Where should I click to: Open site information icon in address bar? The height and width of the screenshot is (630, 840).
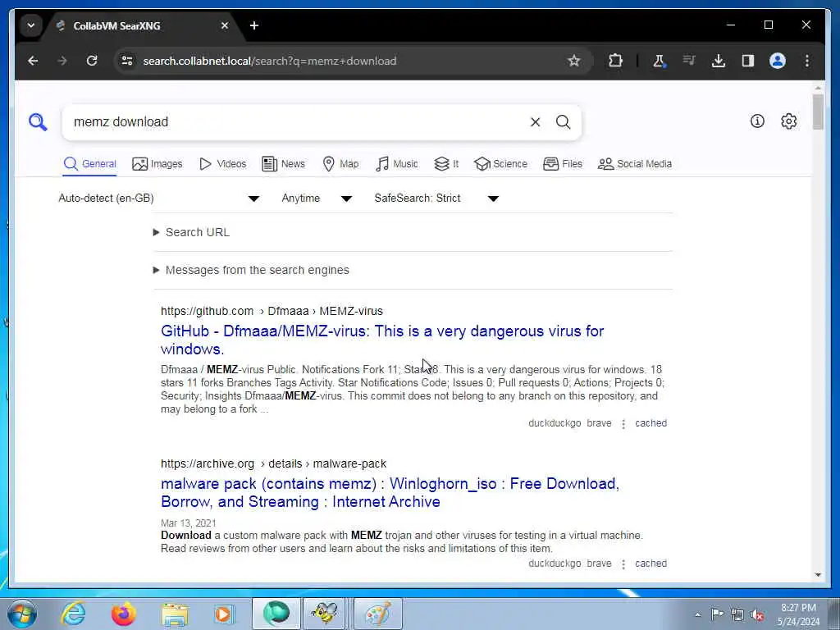click(127, 61)
